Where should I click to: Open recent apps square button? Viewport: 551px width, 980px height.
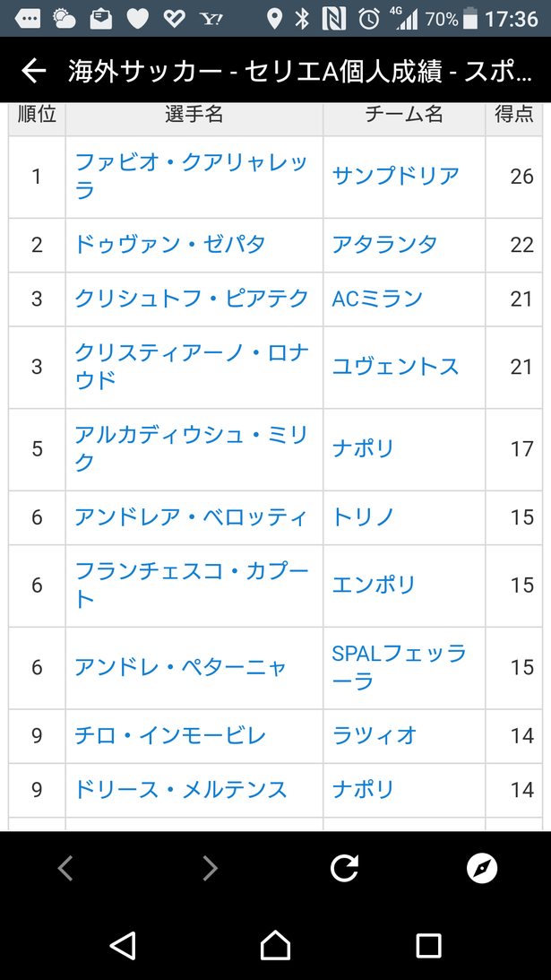pyautogui.click(x=428, y=946)
